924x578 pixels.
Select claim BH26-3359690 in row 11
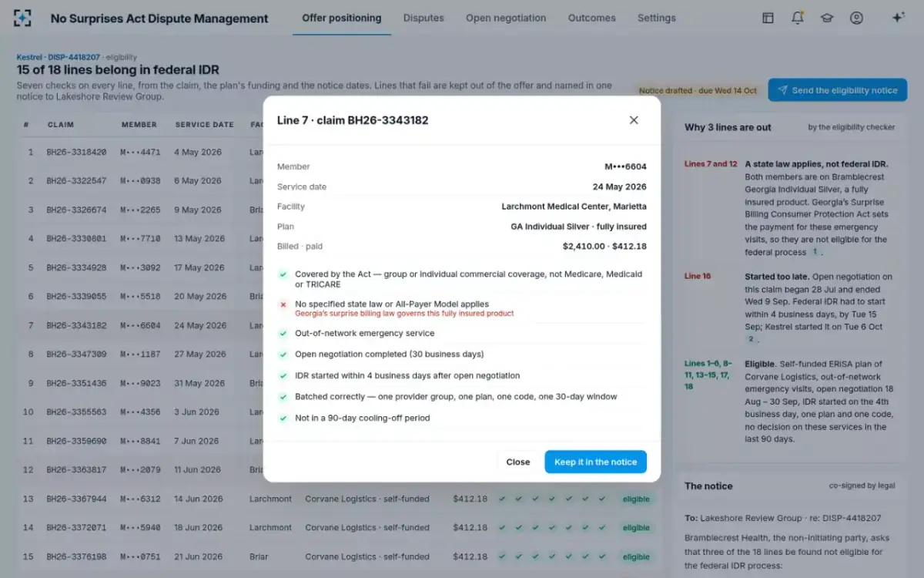(76, 441)
